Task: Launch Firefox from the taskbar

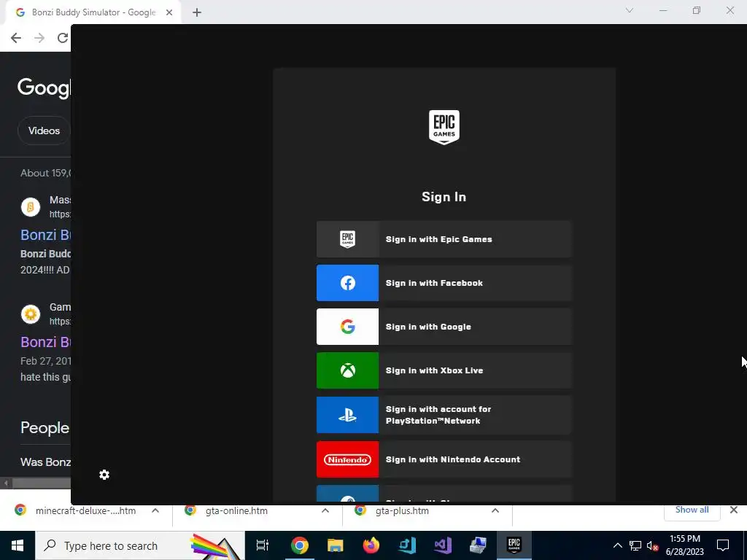Action: 371,545
